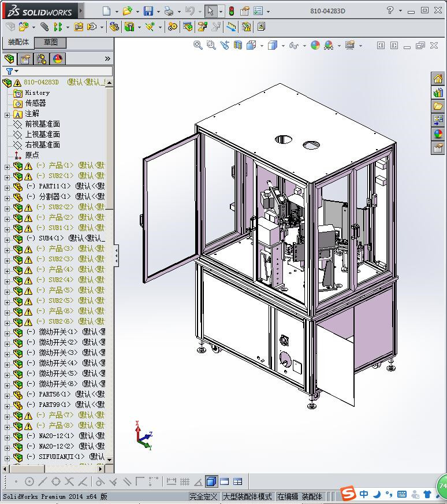Select Linear Component Pattern icon
Viewport: 447px width, 504px height.
(58, 27)
